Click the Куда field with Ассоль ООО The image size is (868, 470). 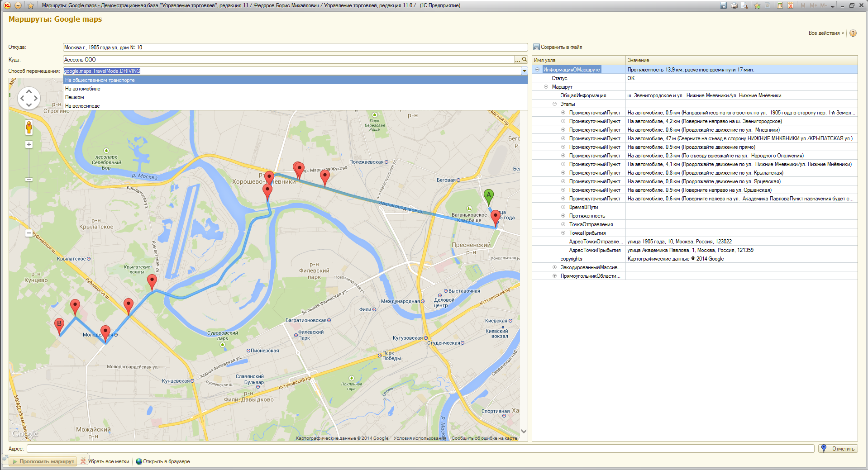[288, 60]
